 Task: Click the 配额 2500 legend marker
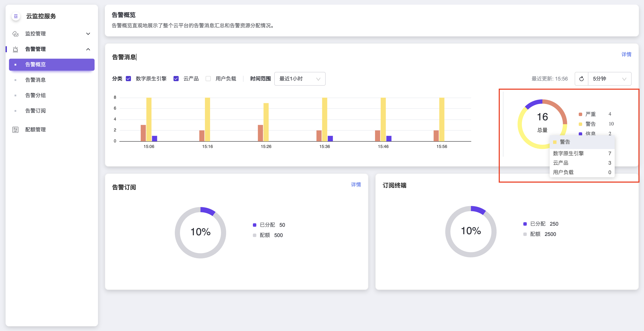[525, 234]
